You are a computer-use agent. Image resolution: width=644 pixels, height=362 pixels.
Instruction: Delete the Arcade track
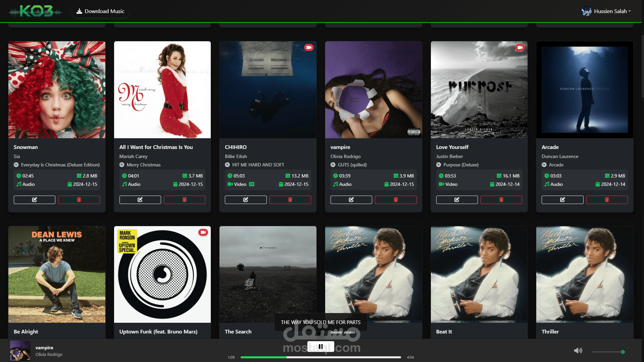click(607, 200)
